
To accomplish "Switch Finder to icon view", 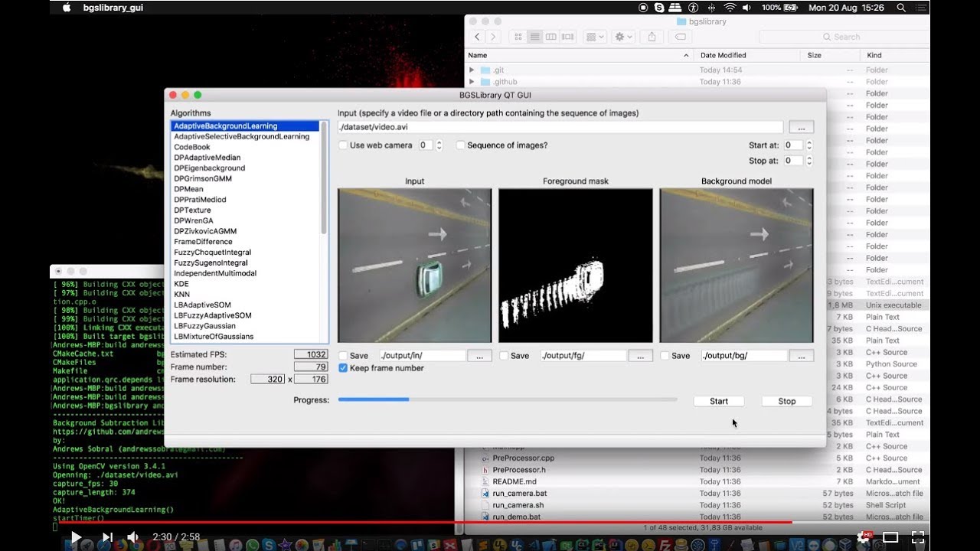I will [518, 37].
